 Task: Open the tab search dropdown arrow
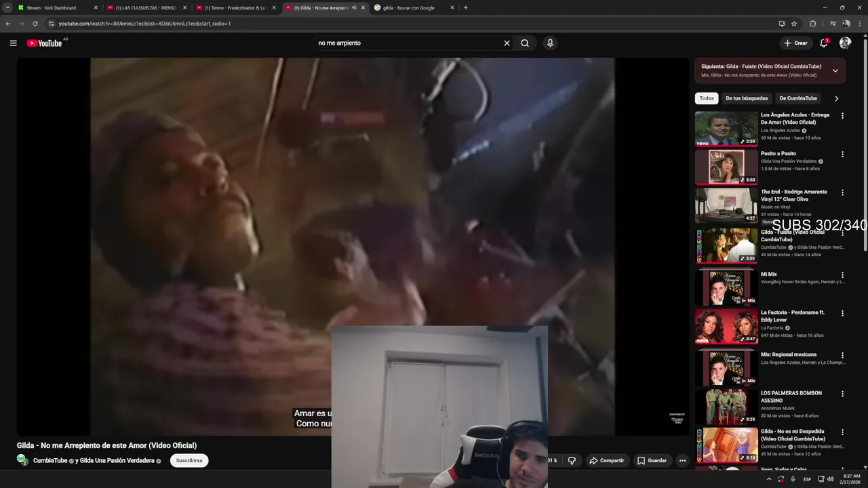[6, 7]
